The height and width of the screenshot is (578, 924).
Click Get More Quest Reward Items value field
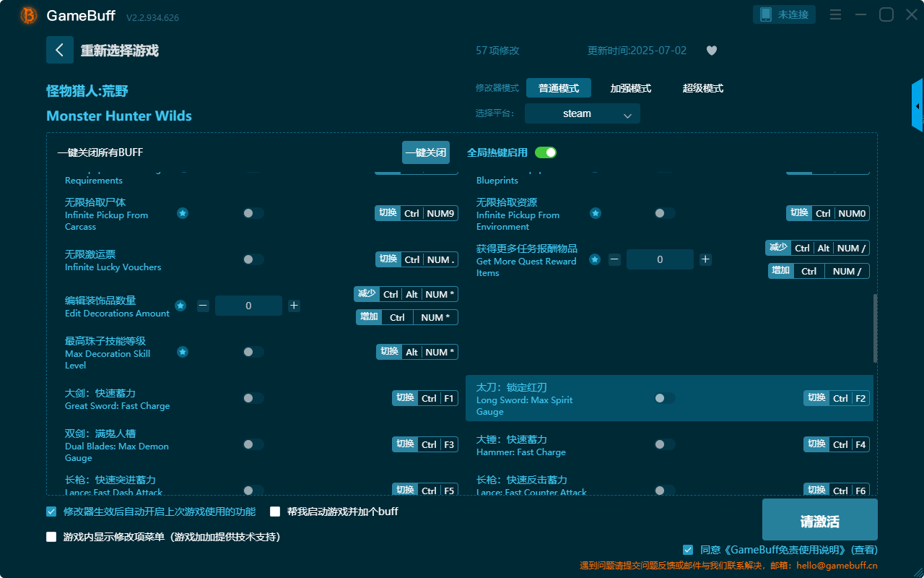660,259
